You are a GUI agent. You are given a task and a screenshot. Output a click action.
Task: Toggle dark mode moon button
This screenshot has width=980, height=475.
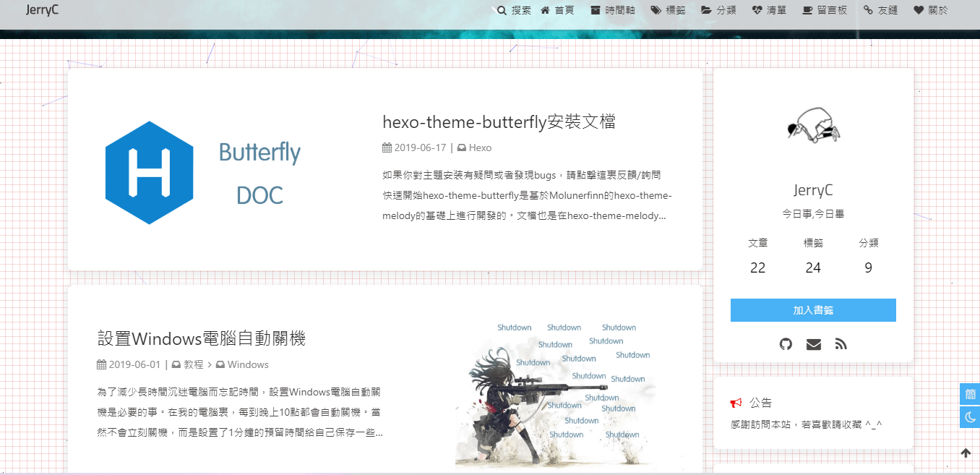(970, 417)
